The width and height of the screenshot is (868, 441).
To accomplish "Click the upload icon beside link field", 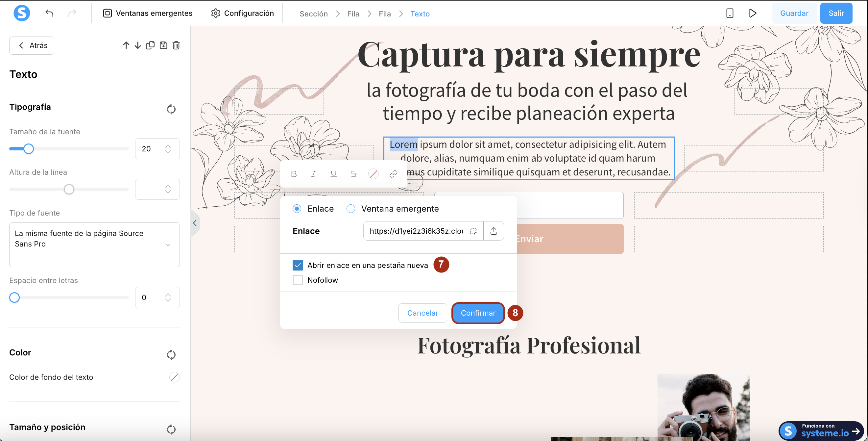I will click(494, 231).
